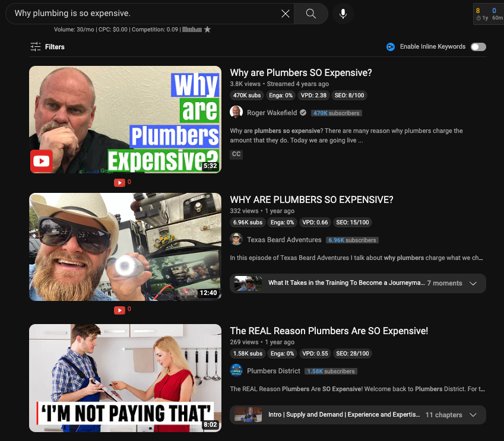Toggle the Enable Inline Keywords switch

tap(478, 47)
